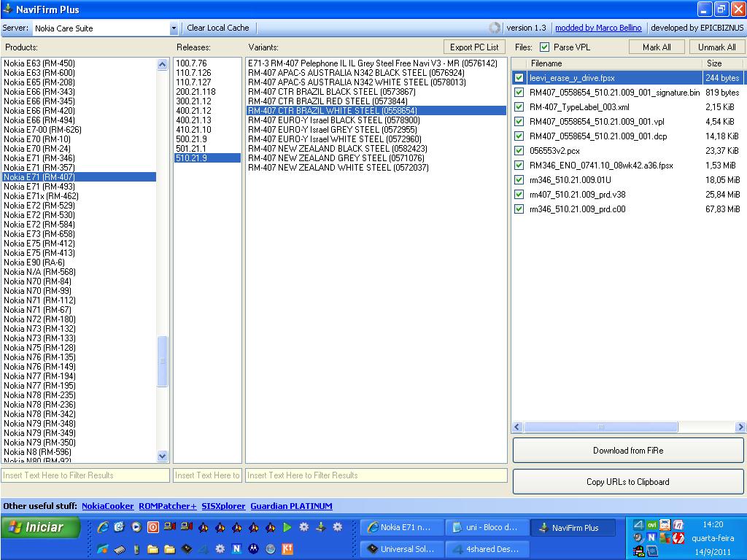The width and height of the screenshot is (747, 560).
Task: Uncheck the RM346_ENO_0741.10_08wk42.a36.fpsx checkbox
Action: click(519, 166)
